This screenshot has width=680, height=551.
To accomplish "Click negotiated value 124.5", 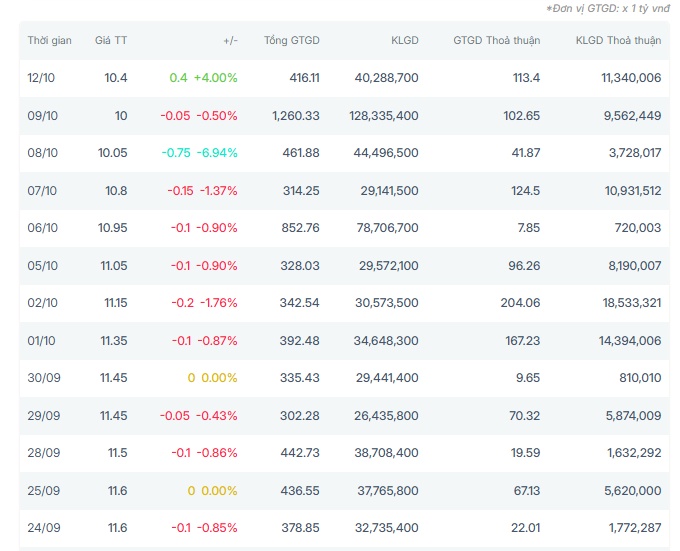I will [526, 191].
